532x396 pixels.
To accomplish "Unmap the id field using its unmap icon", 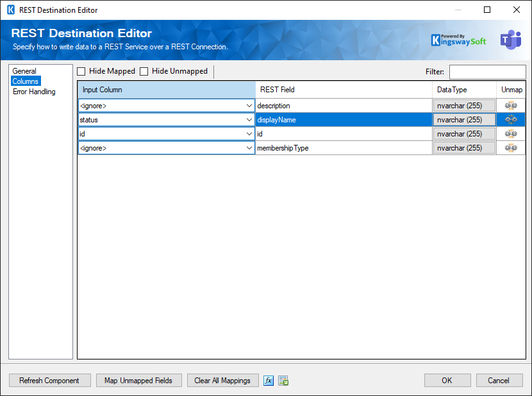I will click(x=511, y=133).
